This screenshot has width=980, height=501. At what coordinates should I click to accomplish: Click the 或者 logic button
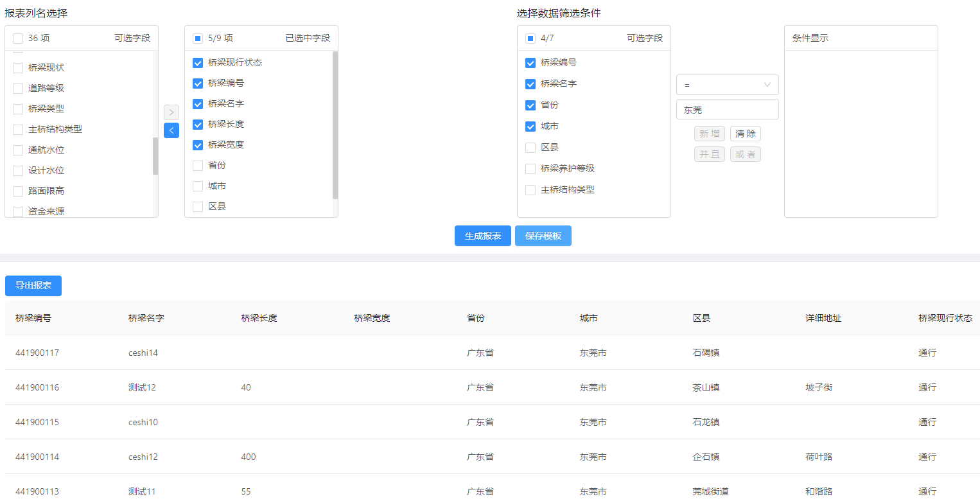[x=746, y=154]
